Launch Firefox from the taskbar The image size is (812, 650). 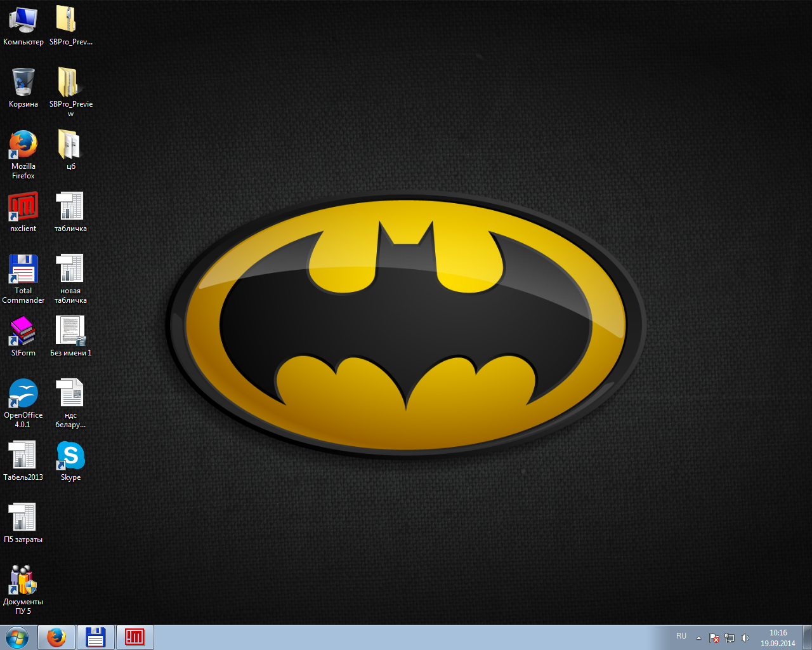(x=56, y=637)
